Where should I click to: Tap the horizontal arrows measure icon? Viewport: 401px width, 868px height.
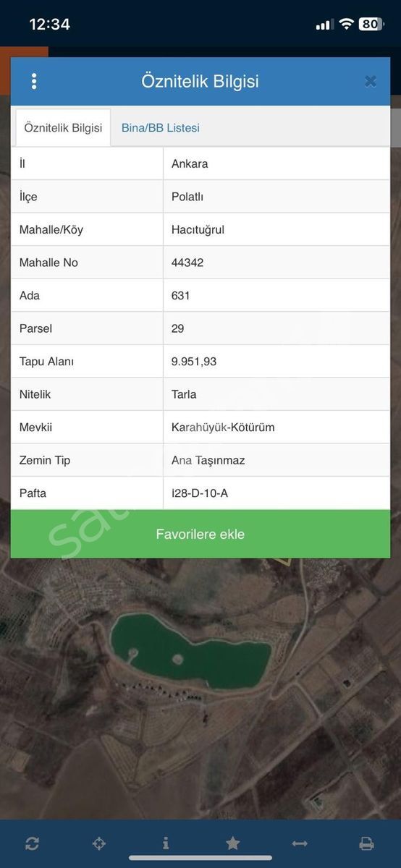click(300, 843)
